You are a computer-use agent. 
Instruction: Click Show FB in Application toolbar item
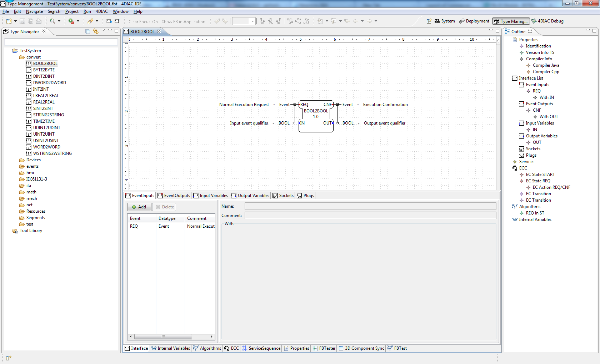pos(184,22)
